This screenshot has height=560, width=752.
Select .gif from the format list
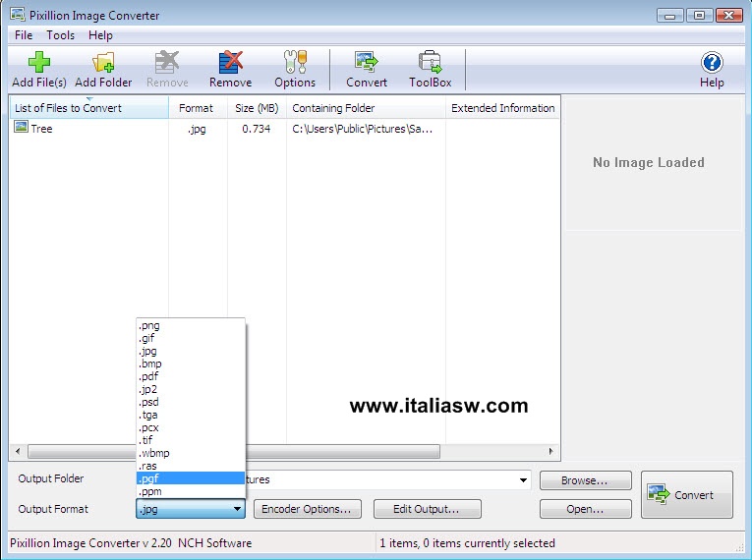(191, 338)
